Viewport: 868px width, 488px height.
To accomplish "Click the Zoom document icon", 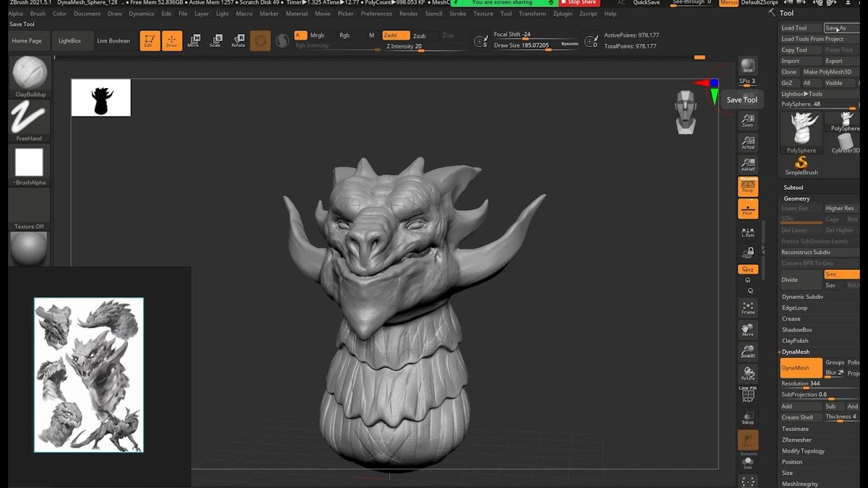I will (748, 120).
